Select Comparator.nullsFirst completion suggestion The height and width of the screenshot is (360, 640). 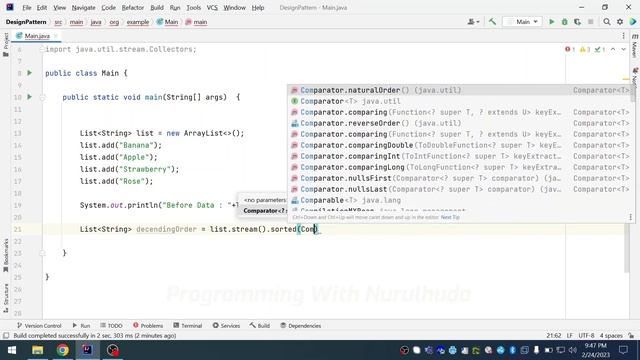coord(459,178)
